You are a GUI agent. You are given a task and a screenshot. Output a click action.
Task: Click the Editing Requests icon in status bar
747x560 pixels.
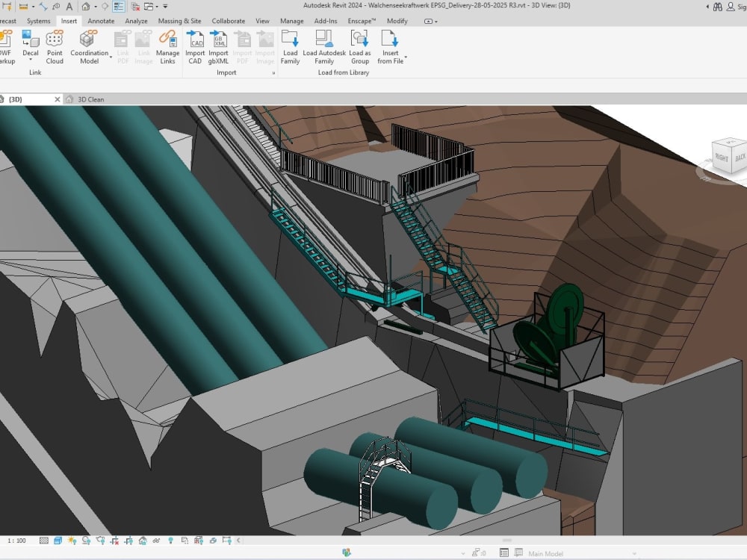(478, 553)
